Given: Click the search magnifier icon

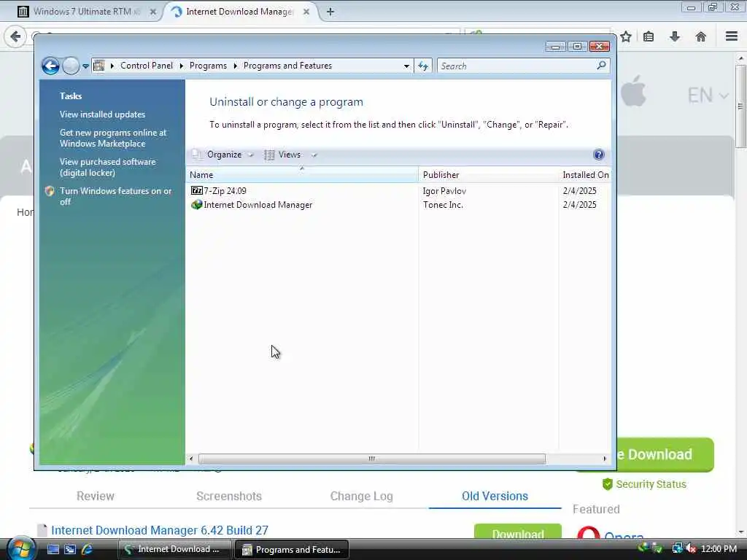Looking at the screenshot, I should click(601, 65).
